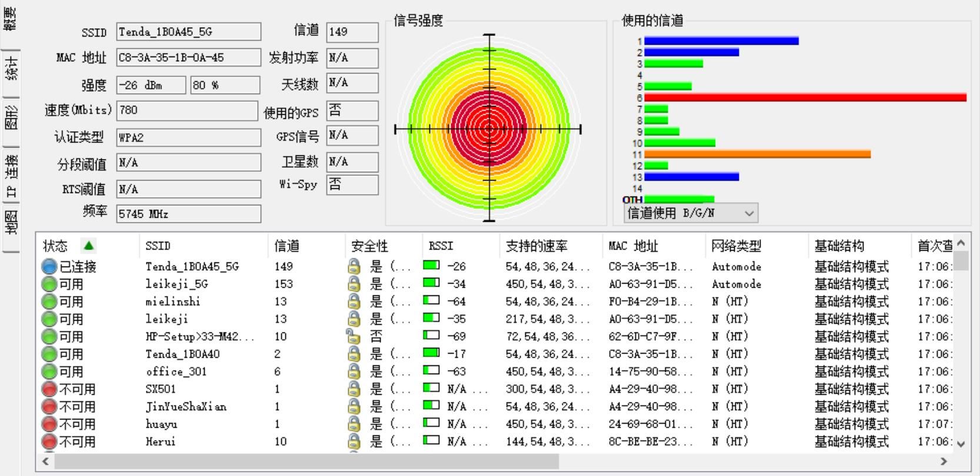980x476 pixels.
Task: Click the blue connected status icon for Tenda_1B0A45_5G
Action: [x=49, y=267]
